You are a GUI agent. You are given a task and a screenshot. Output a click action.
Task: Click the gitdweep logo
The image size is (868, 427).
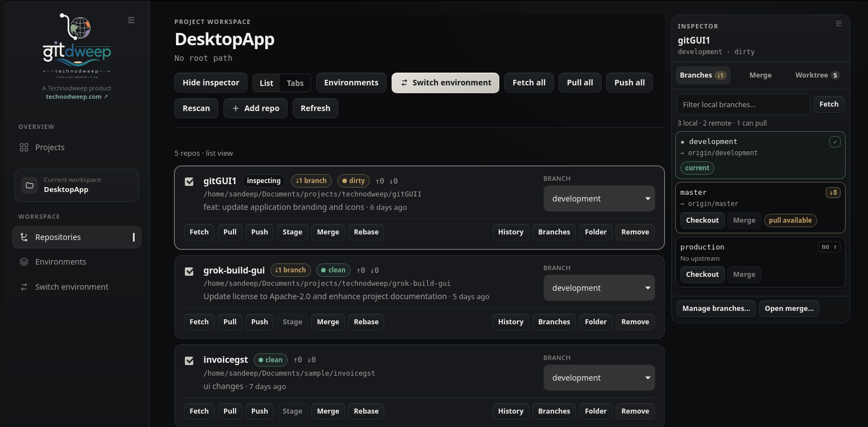pos(77,45)
